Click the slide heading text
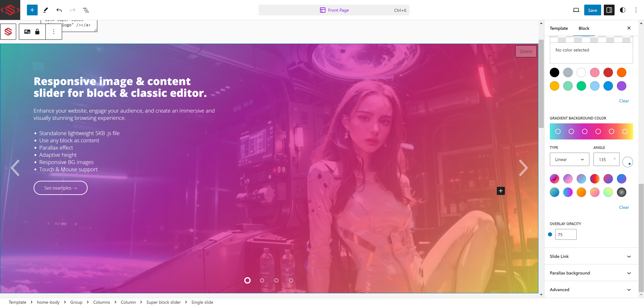 tap(120, 87)
